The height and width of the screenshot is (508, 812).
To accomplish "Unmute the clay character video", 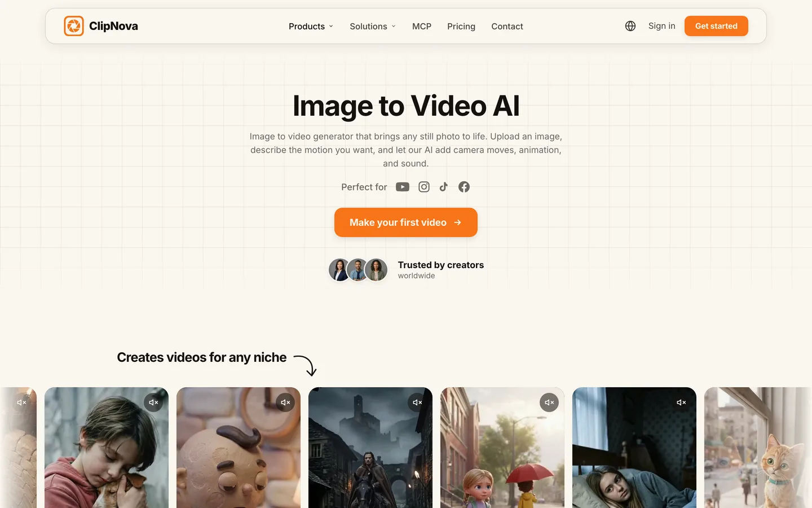I will tap(285, 402).
